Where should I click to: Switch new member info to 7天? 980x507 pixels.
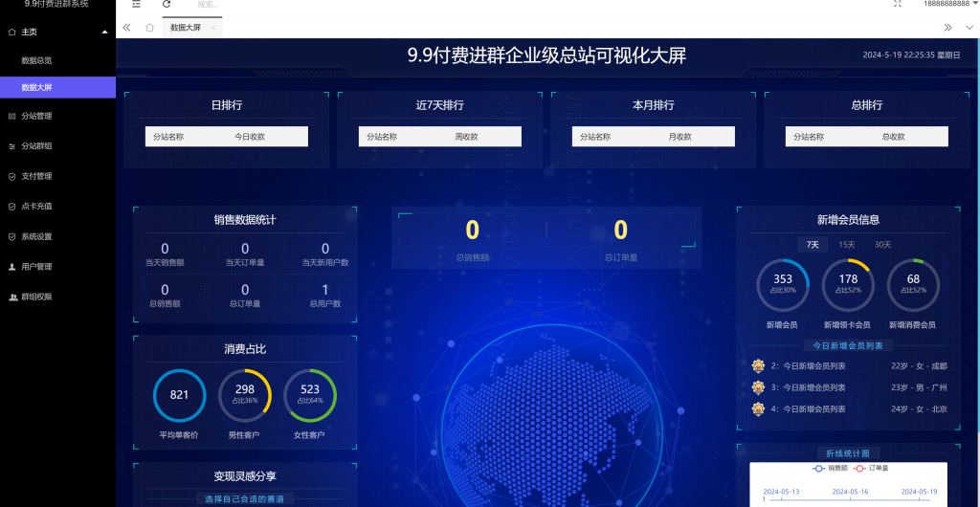click(x=813, y=245)
